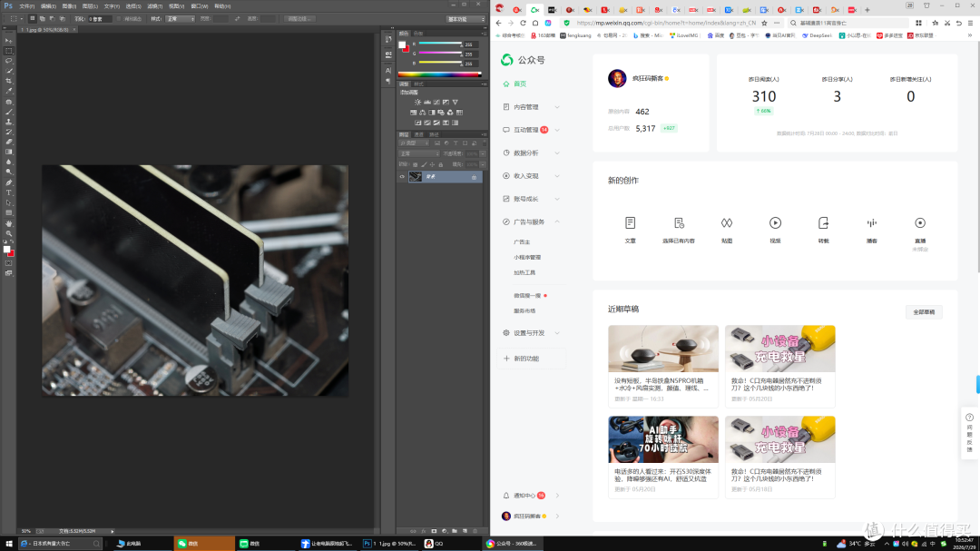This screenshot has width=980, height=551.
Task: Open 微信搜一搜 in the sidebar
Action: (527, 296)
